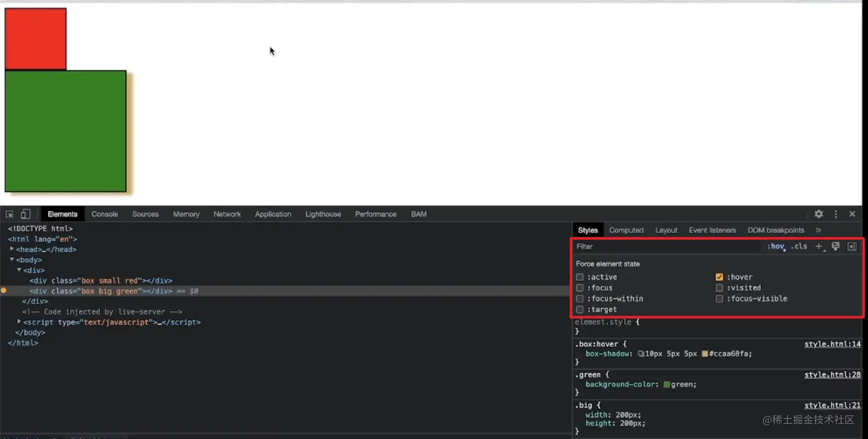Select the box small red div node
This screenshot has height=439, width=868.
(101, 281)
